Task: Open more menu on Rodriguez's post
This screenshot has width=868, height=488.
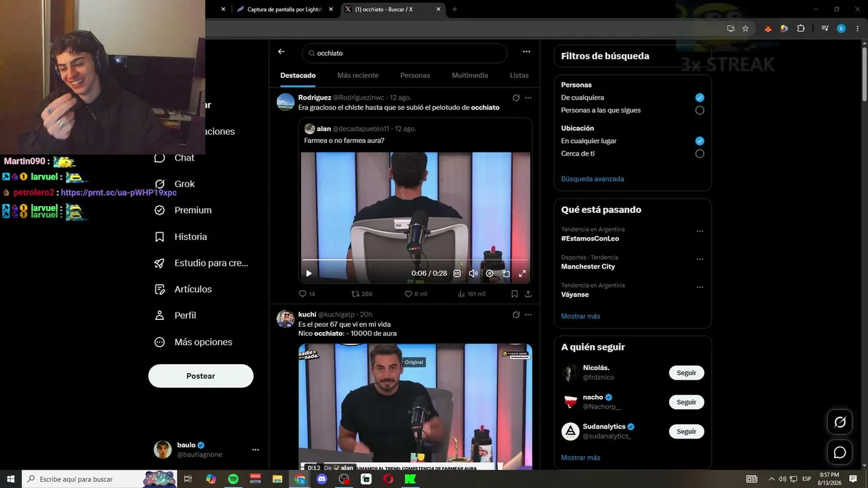Action: 528,98
